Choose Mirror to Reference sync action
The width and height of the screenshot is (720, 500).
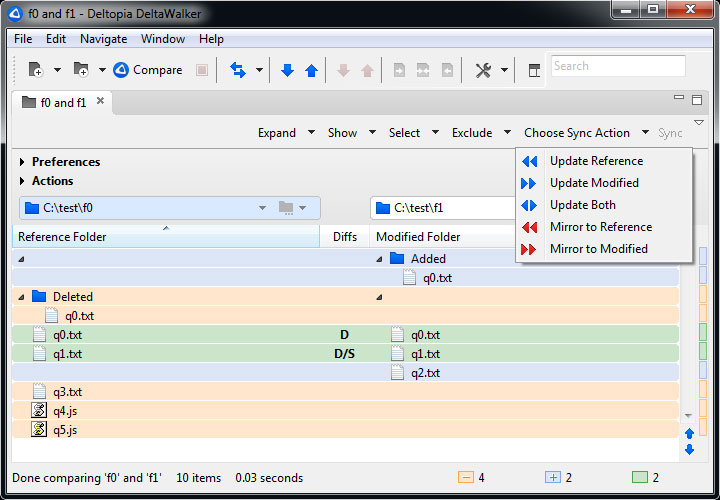point(604,227)
